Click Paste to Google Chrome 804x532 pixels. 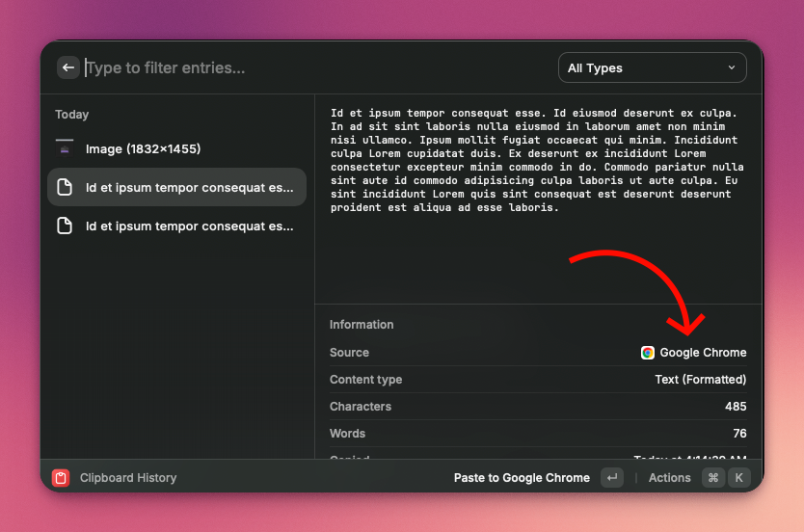(522, 478)
